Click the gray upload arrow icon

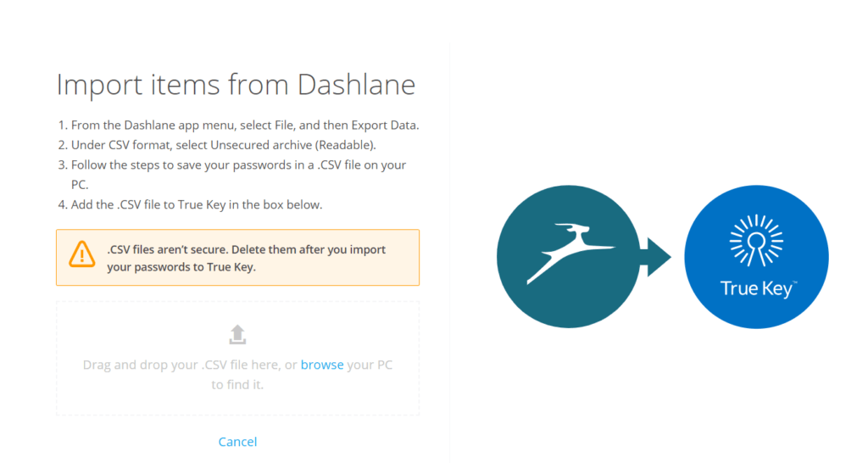coord(237,334)
